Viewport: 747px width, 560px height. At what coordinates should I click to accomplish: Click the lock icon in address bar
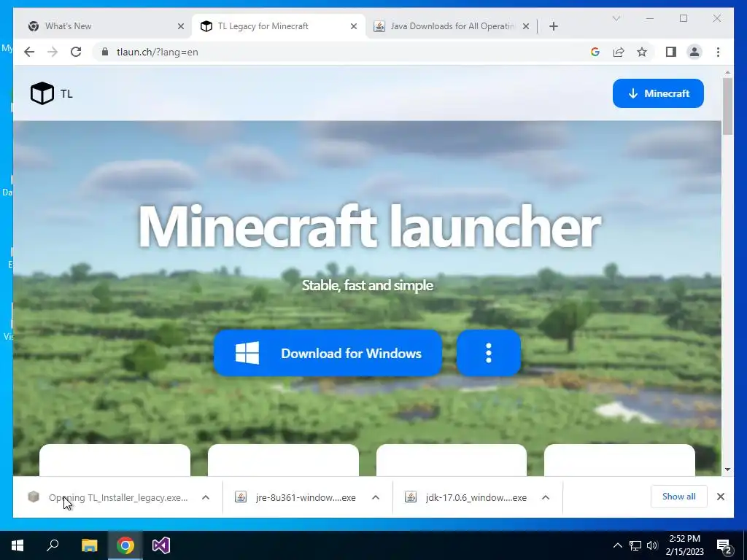click(105, 52)
